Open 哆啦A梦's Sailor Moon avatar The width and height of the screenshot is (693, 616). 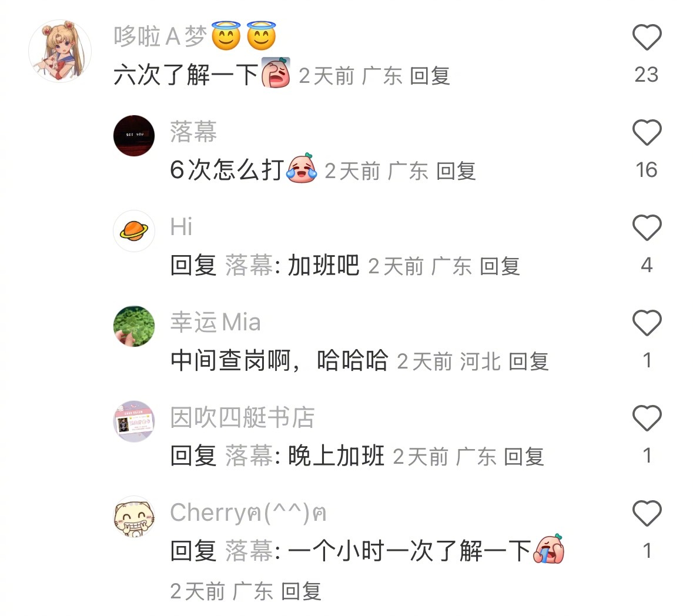click(60, 51)
